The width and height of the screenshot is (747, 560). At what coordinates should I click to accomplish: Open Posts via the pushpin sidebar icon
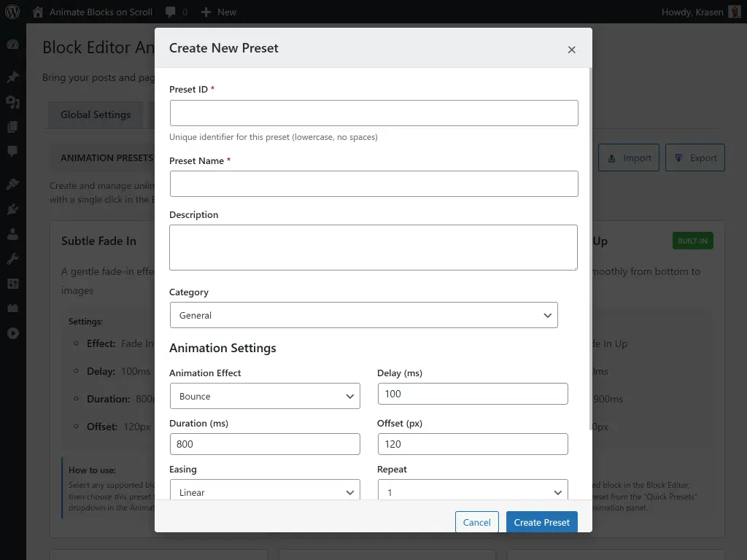(12, 77)
